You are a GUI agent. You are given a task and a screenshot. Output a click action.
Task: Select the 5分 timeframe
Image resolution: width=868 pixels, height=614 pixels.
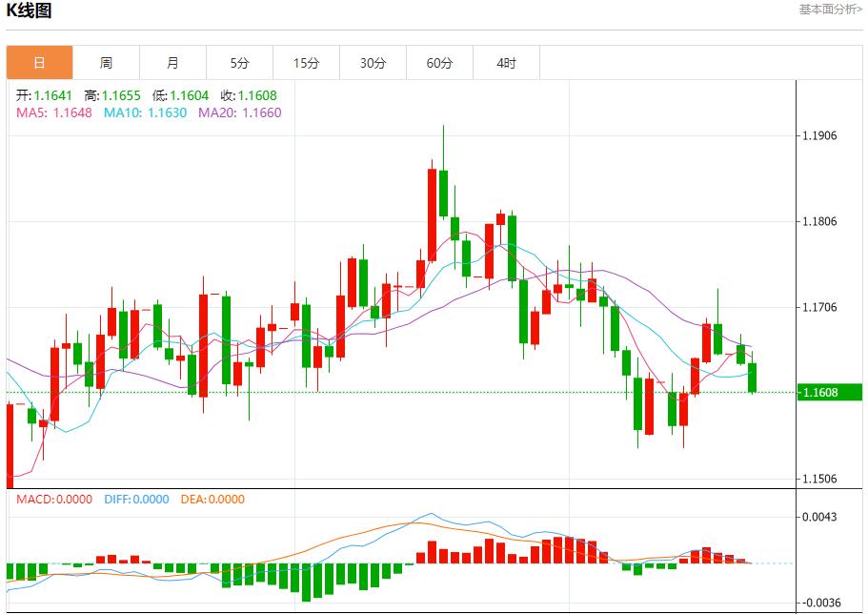[x=239, y=61]
